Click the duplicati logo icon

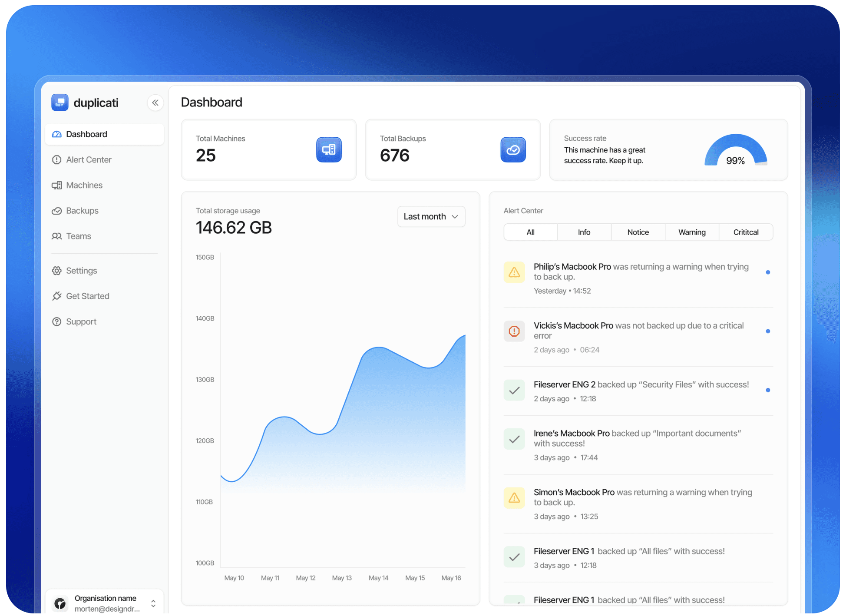click(60, 103)
